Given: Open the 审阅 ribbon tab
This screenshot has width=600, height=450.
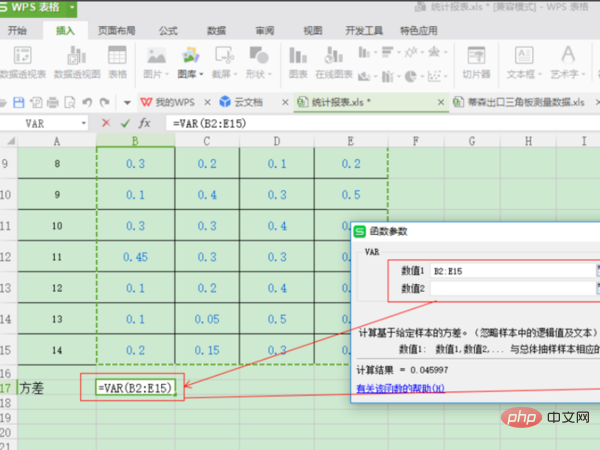Looking at the screenshot, I should coord(265,31).
